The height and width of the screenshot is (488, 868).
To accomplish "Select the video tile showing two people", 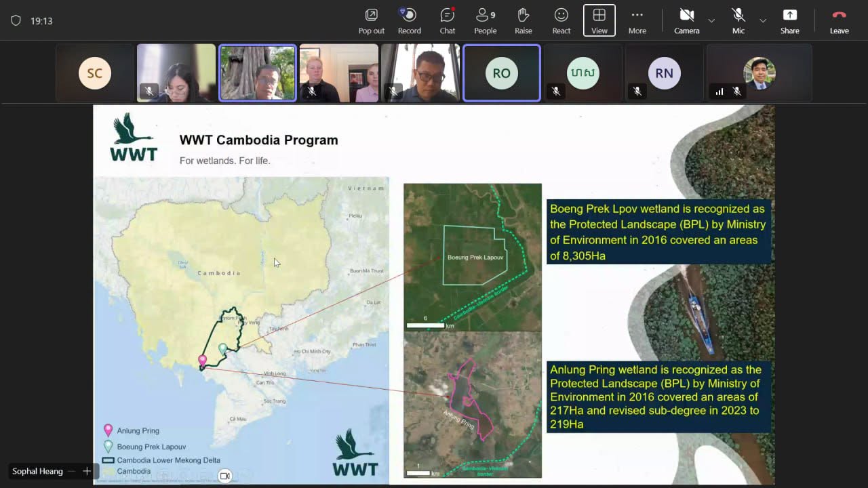I will 339,73.
